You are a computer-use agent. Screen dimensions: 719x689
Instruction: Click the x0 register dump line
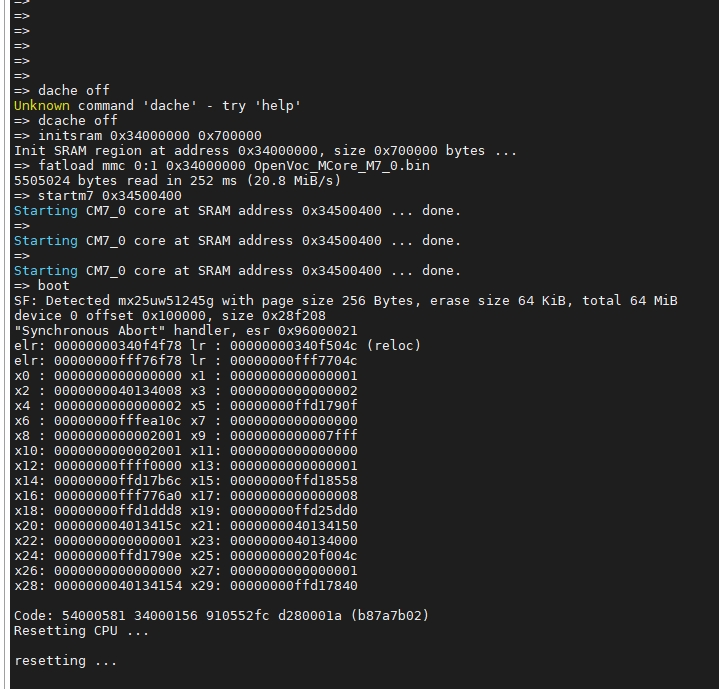(185, 375)
